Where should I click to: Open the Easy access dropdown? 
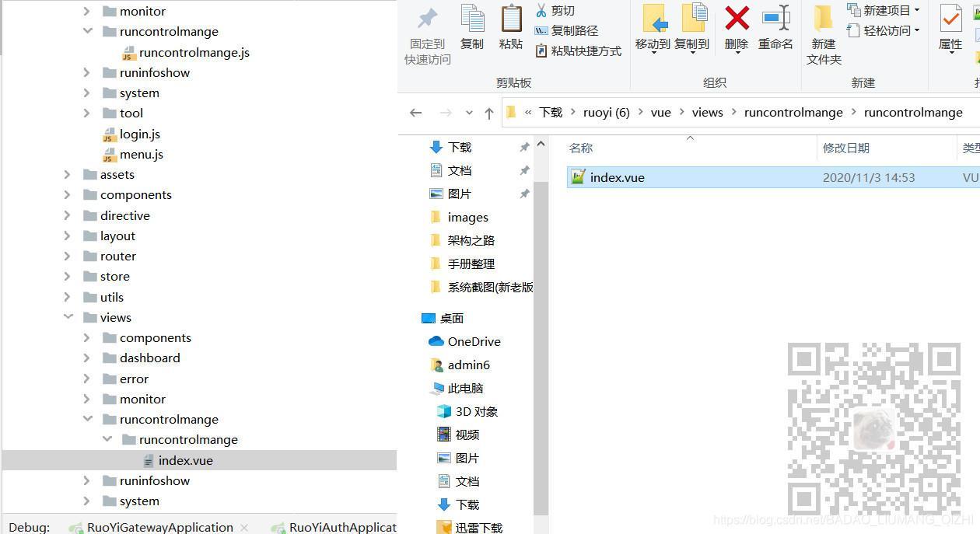tap(884, 30)
